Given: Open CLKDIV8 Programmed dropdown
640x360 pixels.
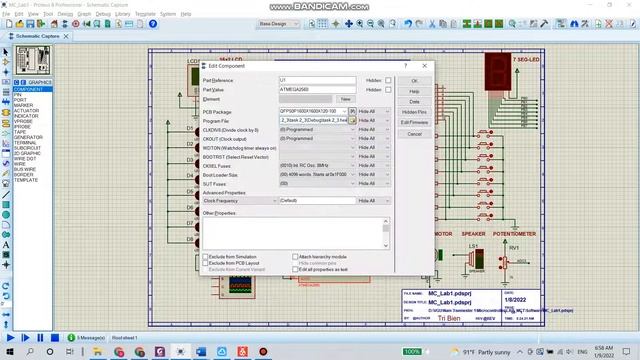Looking at the screenshot, I should coord(318,130).
